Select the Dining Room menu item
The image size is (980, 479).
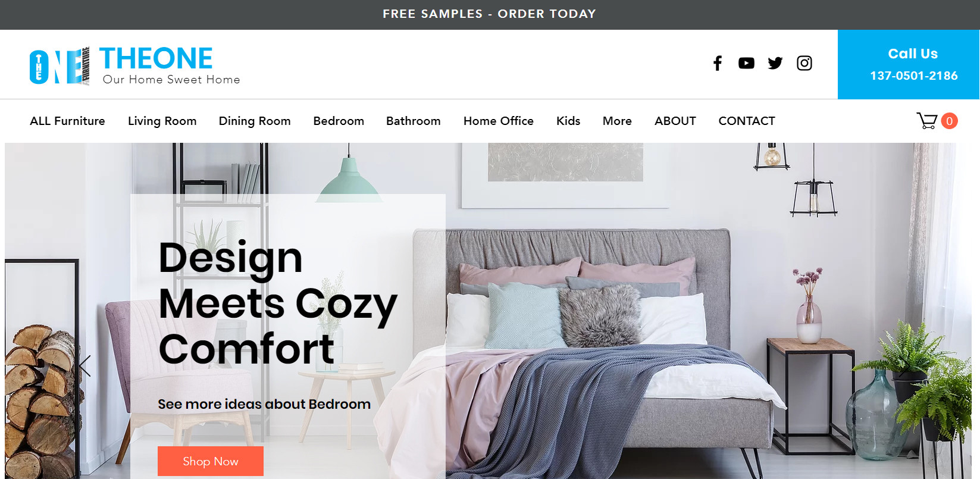click(255, 121)
